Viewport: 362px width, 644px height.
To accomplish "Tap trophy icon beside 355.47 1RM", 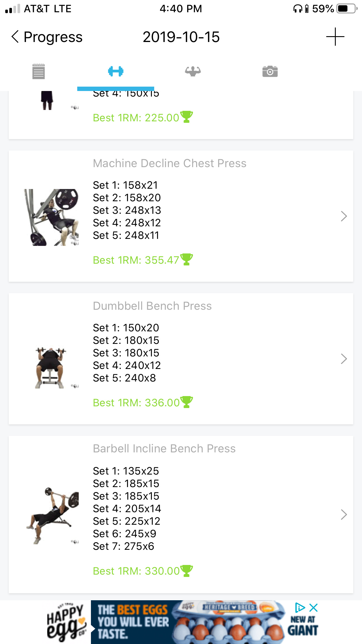I will tap(187, 259).
